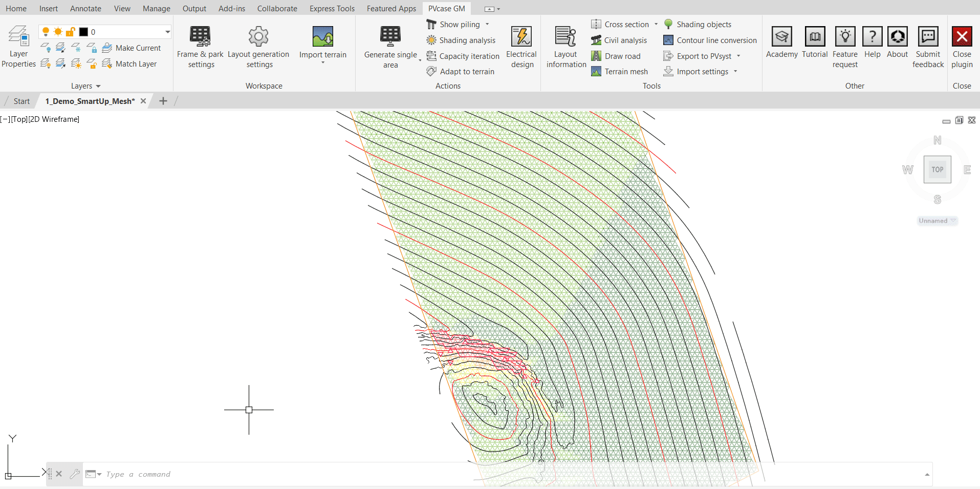Open the current layer dropdown
Screen dimensions: 980x489
tap(167, 31)
